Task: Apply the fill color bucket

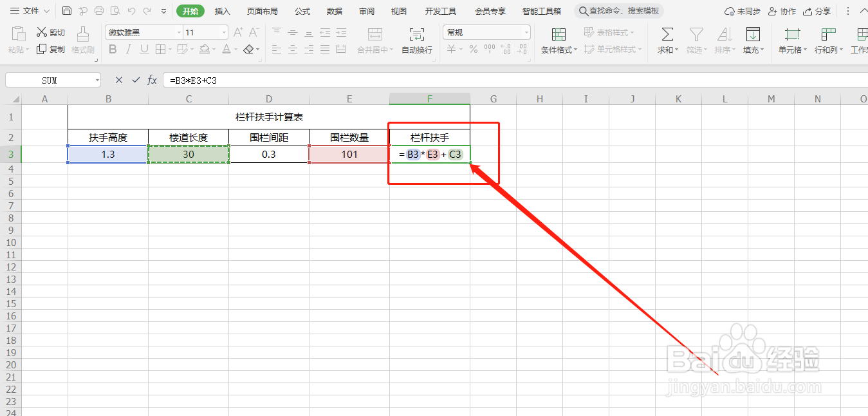Action: (204, 49)
